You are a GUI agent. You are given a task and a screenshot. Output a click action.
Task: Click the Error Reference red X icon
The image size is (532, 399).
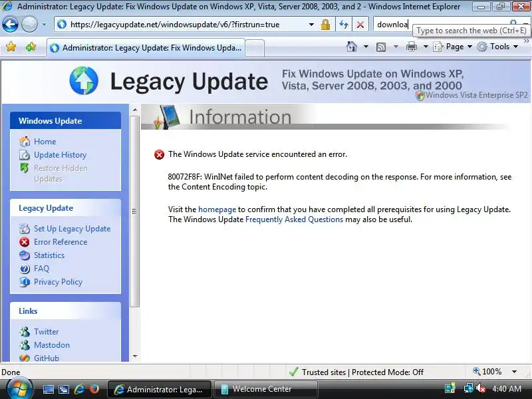tap(25, 242)
